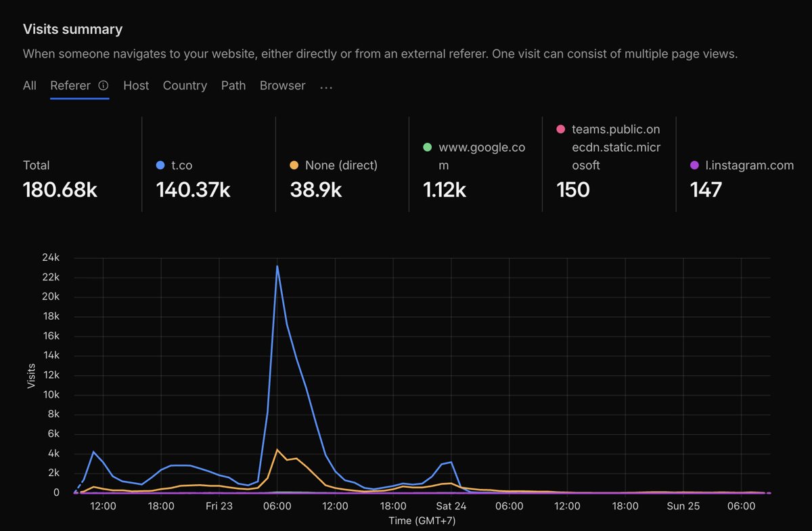
Task: Click the Sat 24 axis label
Action: point(451,506)
